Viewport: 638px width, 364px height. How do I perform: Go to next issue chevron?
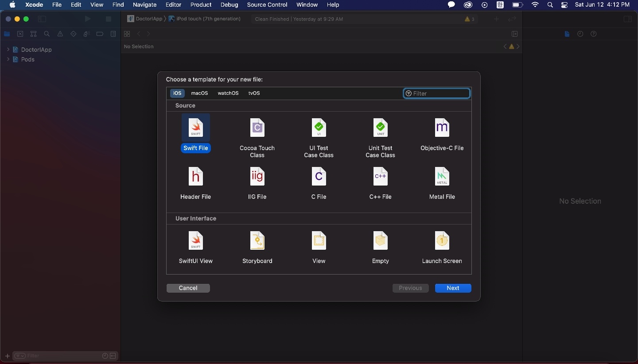(518, 46)
